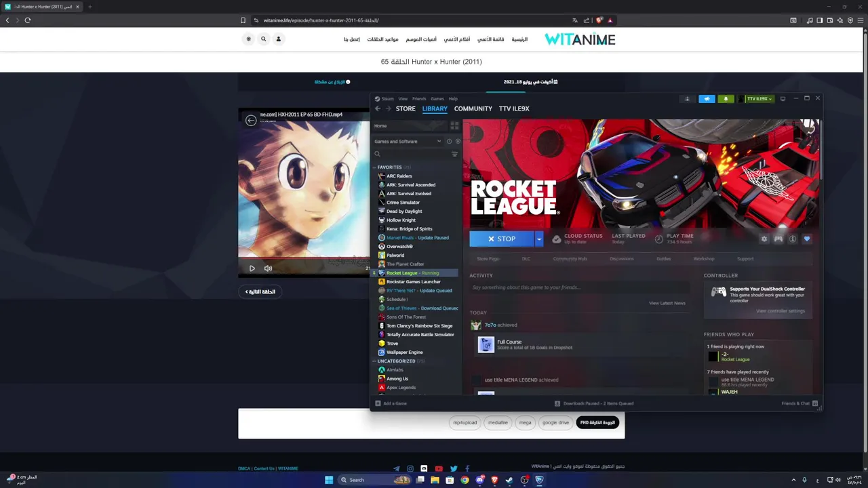Mute the video player volume
Viewport: 868px width, 488px height.
click(268, 268)
